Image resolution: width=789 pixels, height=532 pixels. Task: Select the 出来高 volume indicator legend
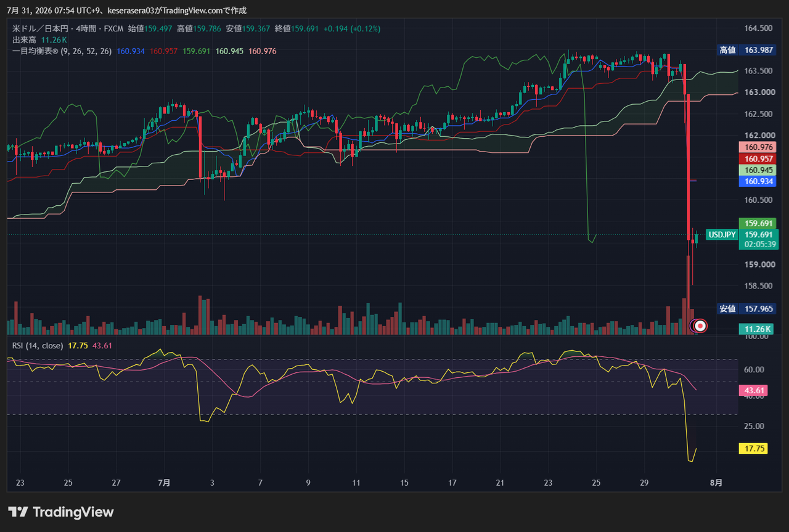pyautogui.click(x=25, y=39)
